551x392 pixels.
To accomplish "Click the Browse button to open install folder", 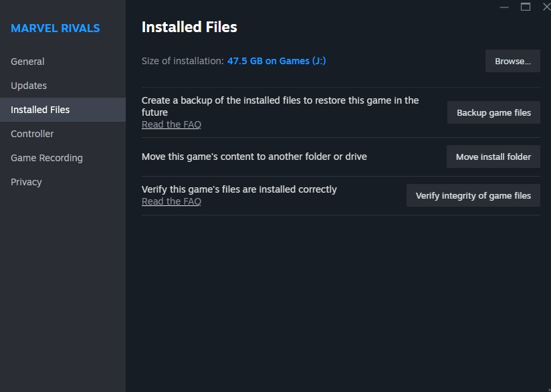I will [x=512, y=61].
